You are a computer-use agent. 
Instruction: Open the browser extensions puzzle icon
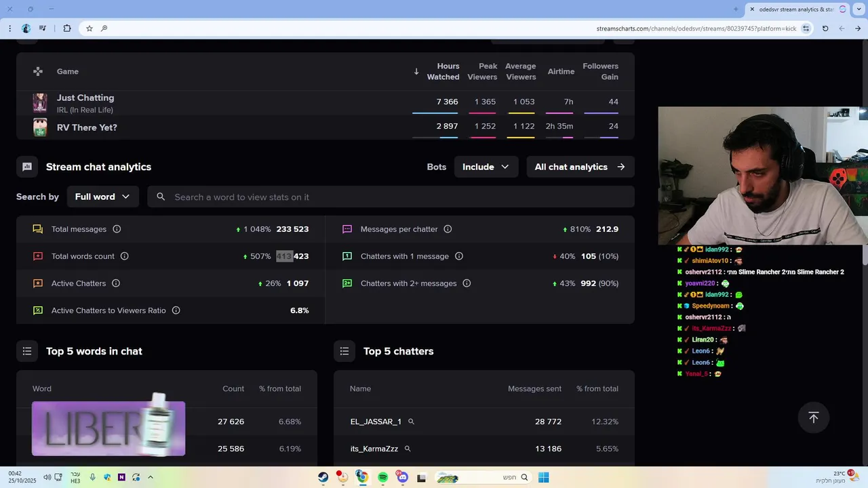[x=66, y=28]
